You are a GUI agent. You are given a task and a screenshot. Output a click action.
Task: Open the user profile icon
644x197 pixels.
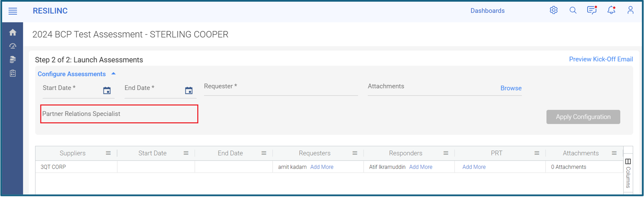(x=631, y=10)
